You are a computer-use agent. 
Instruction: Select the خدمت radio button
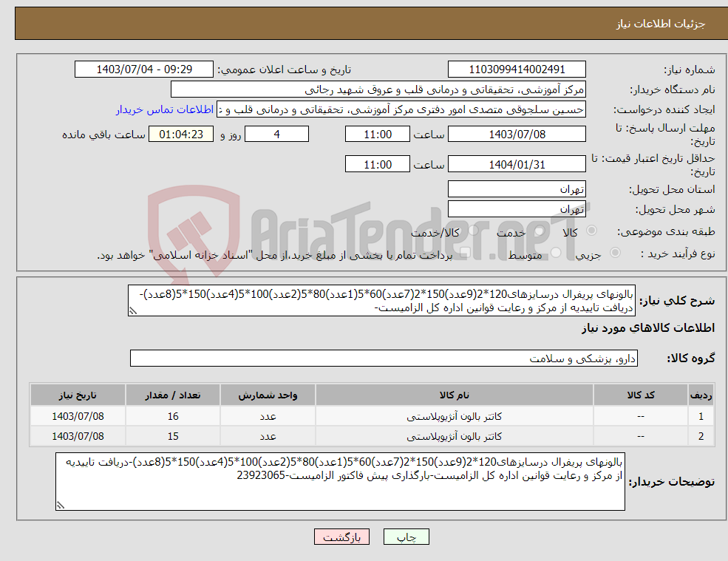pyautogui.click(x=539, y=231)
